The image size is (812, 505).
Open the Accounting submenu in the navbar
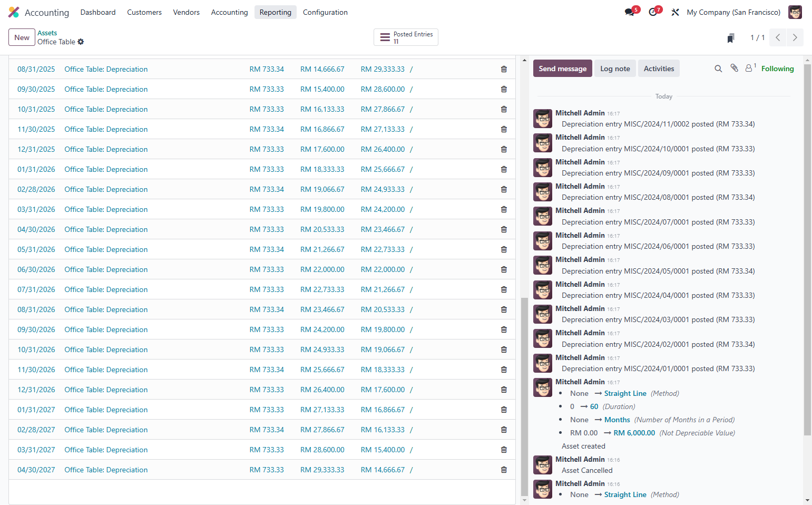click(x=229, y=12)
